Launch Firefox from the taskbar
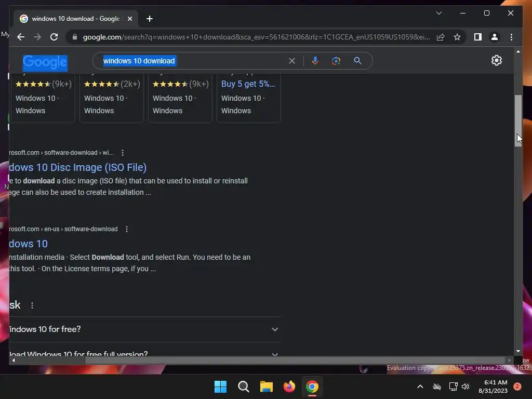 click(x=289, y=387)
